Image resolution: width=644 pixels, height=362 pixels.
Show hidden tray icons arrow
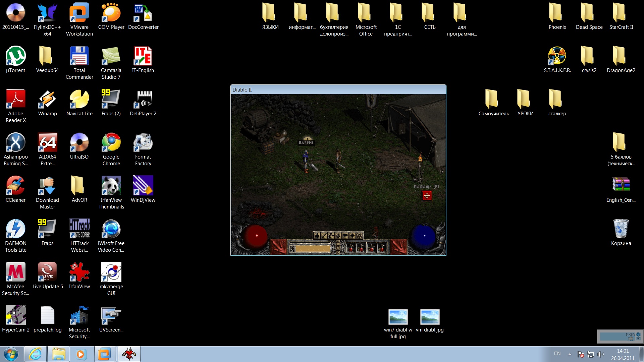point(570,354)
